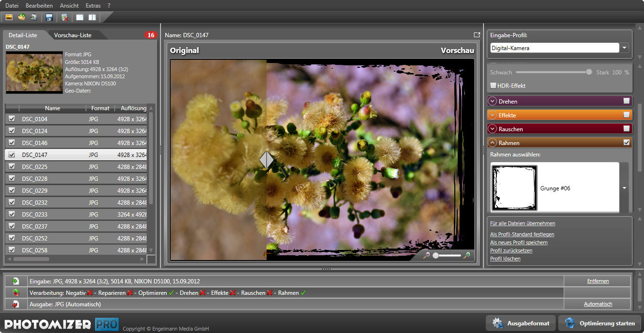The image size is (644, 333).
Task: Click the open folder toolbar icon
Action: click(21, 17)
